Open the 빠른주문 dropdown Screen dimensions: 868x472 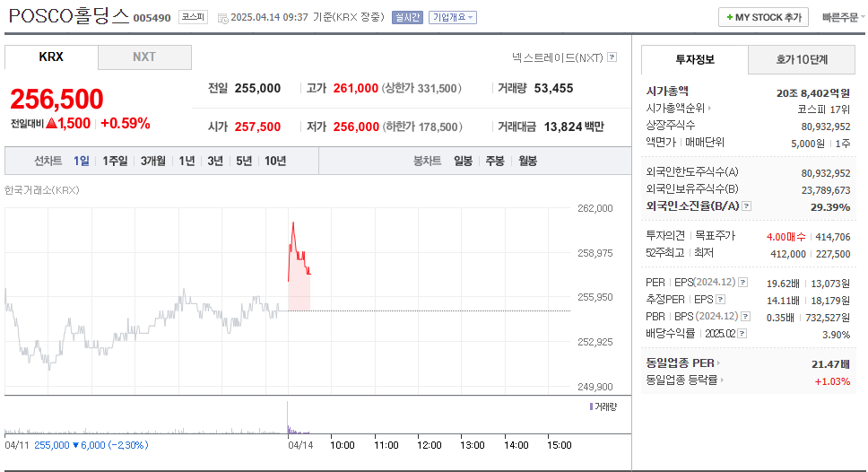click(x=843, y=18)
